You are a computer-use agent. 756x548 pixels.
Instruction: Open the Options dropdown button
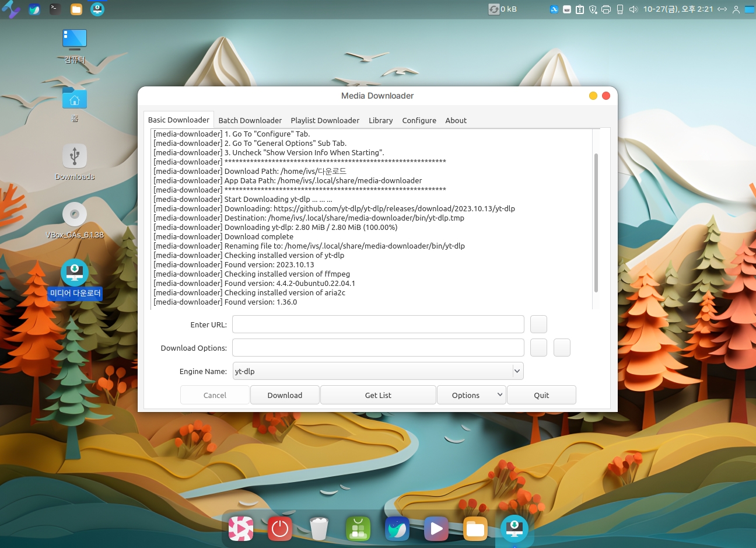[471, 395]
